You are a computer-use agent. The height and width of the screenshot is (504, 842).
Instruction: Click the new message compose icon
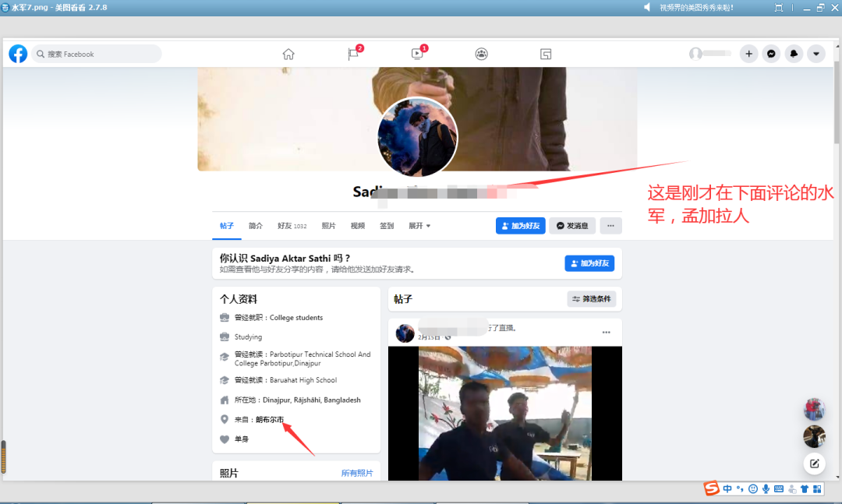(x=814, y=463)
